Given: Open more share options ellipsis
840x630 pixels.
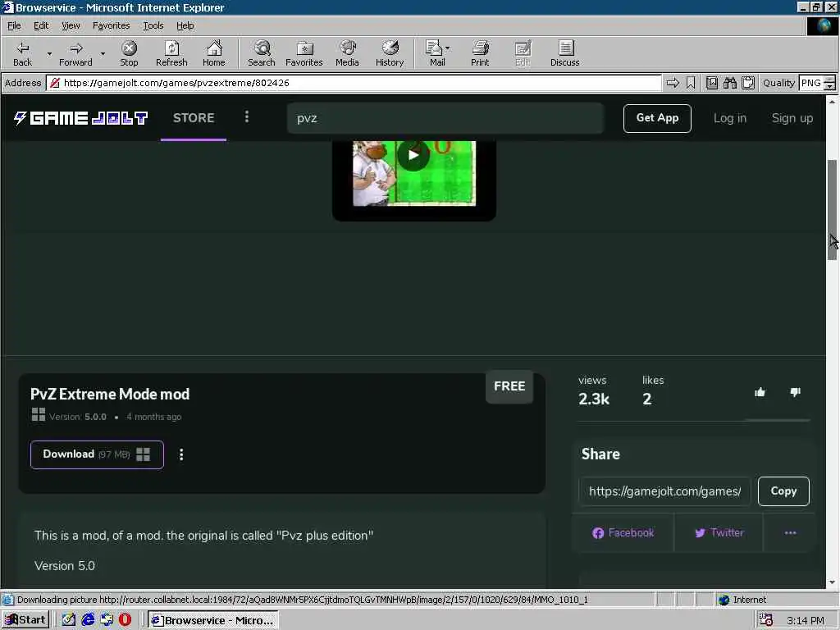Looking at the screenshot, I should [790, 533].
